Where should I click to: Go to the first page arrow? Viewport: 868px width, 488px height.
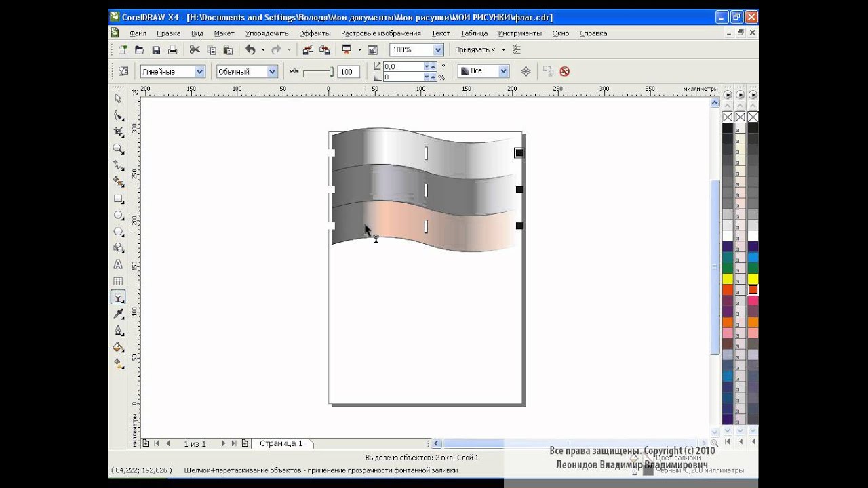coord(156,443)
